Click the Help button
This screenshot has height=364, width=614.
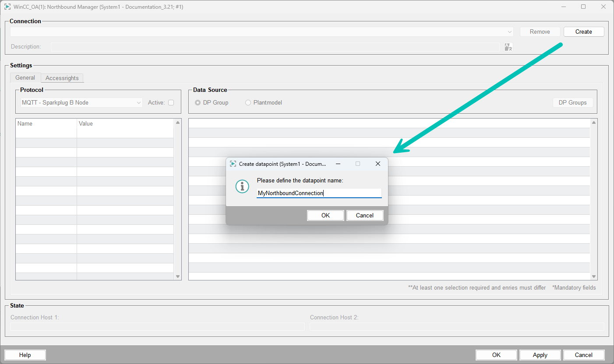[25, 355]
